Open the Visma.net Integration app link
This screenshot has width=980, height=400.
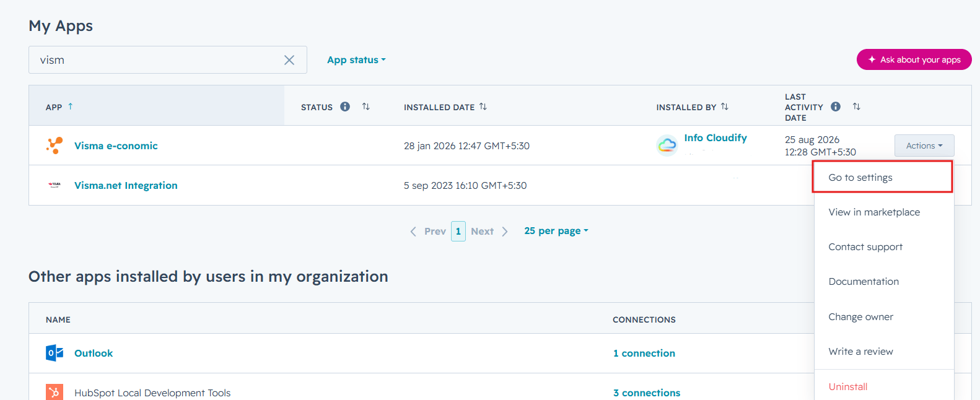pyautogui.click(x=126, y=185)
